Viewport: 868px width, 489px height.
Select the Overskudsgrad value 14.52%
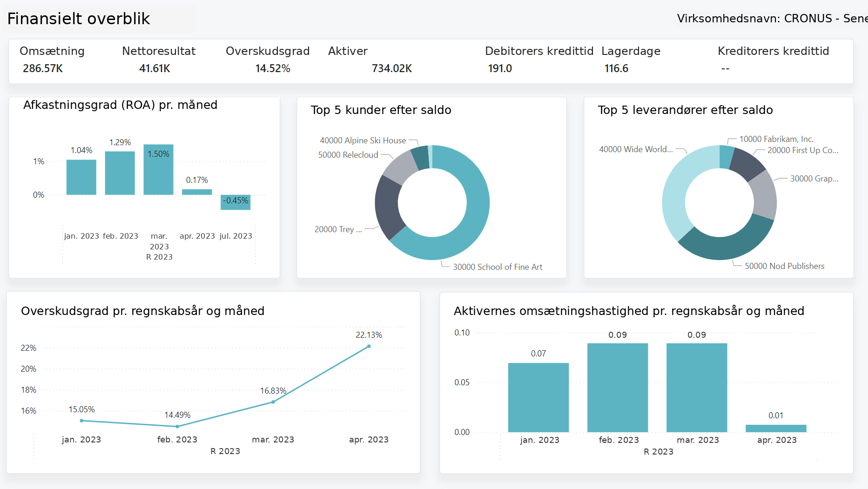[273, 68]
